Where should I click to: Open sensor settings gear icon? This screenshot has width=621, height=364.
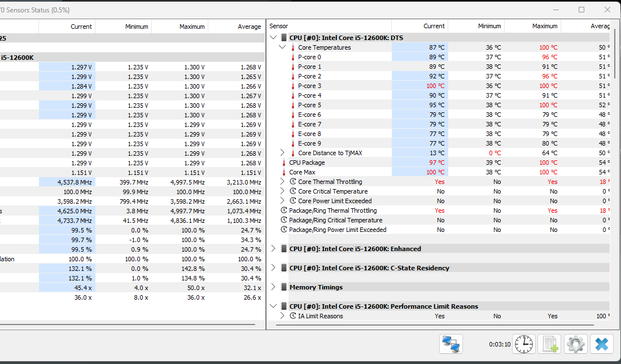pos(576,344)
